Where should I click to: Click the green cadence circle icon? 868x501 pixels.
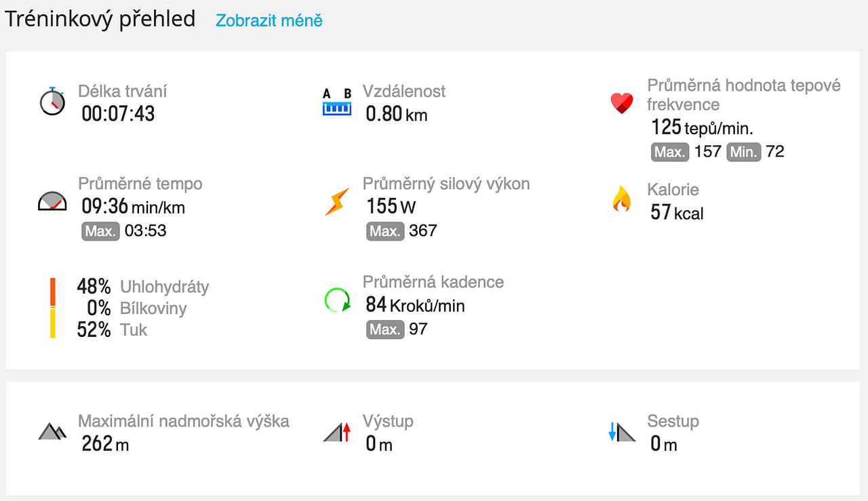[337, 300]
